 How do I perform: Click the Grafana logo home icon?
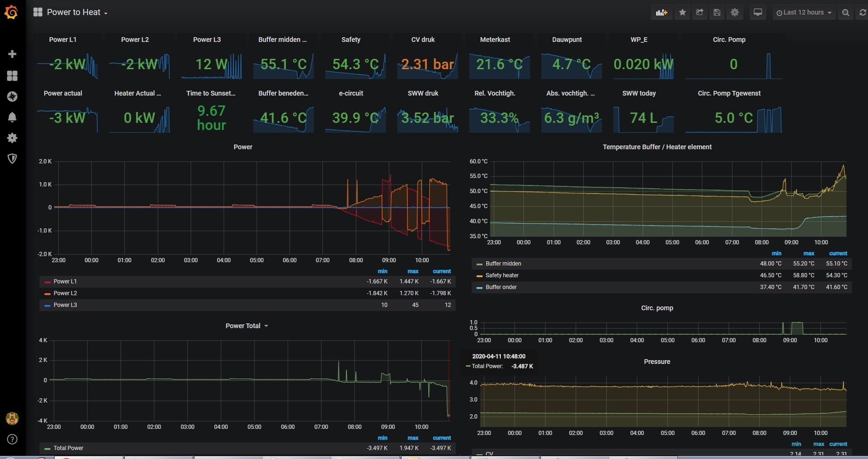pos(11,12)
